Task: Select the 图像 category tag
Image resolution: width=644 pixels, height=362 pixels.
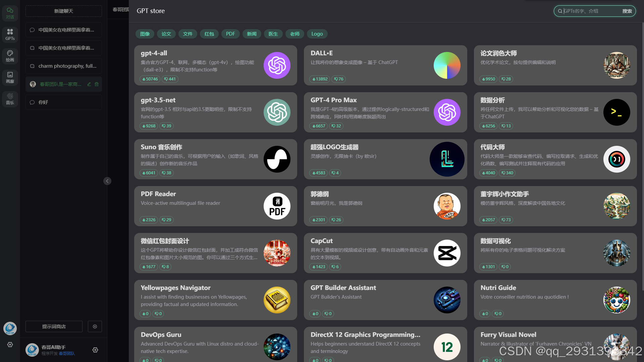Action: click(x=145, y=34)
